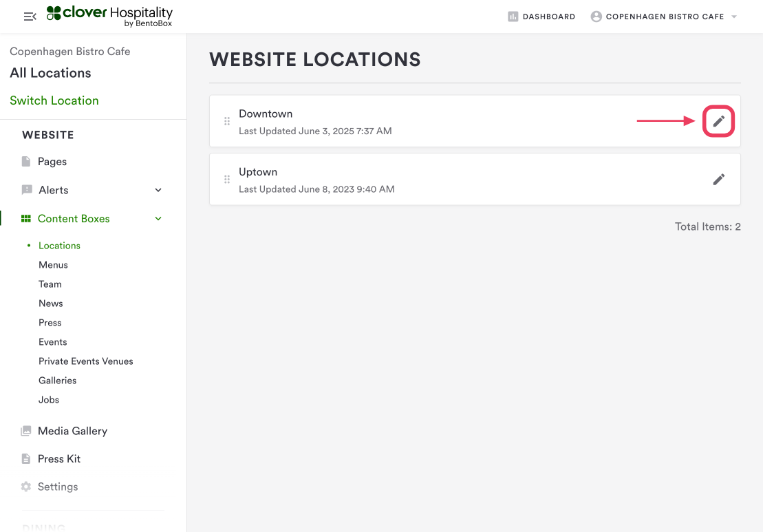
Task: Click the WEBSITE section header in the sidebar
Action: tap(47, 135)
